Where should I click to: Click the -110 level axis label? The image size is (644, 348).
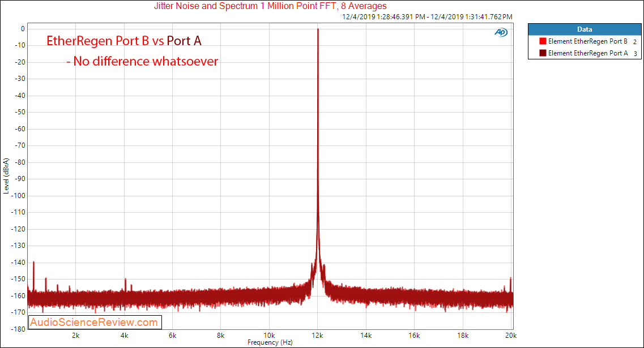[18, 212]
